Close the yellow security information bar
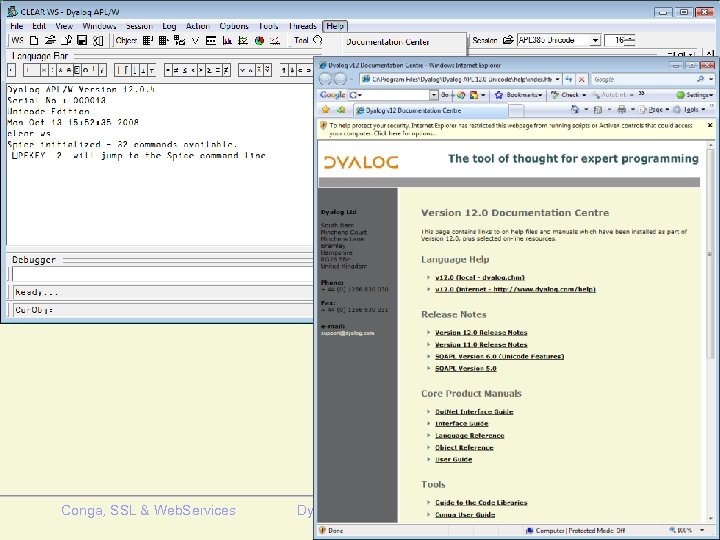The image size is (720, 540). 710,125
